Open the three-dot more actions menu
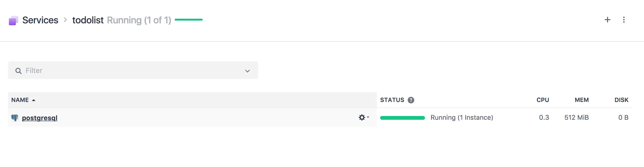 click(624, 20)
